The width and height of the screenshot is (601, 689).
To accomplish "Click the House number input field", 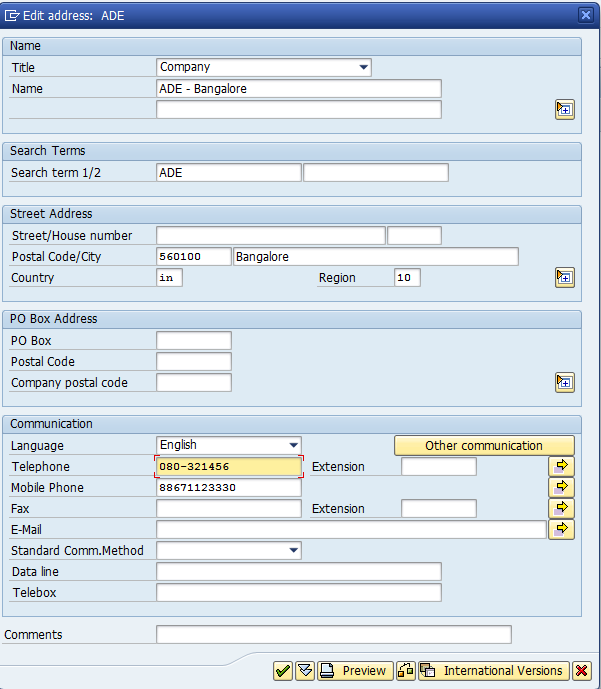I will [x=414, y=236].
